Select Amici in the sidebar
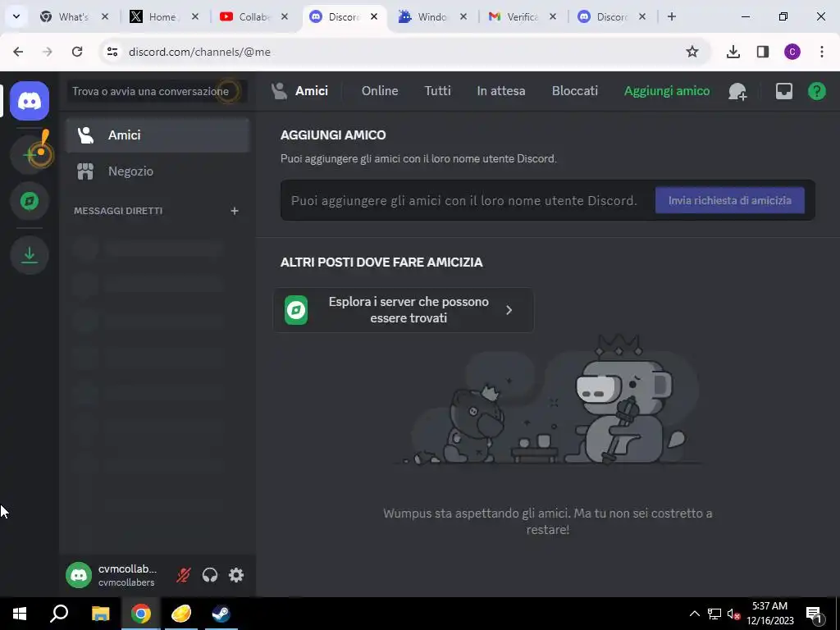The height and width of the screenshot is (630, 840). (x=158, y=135)
